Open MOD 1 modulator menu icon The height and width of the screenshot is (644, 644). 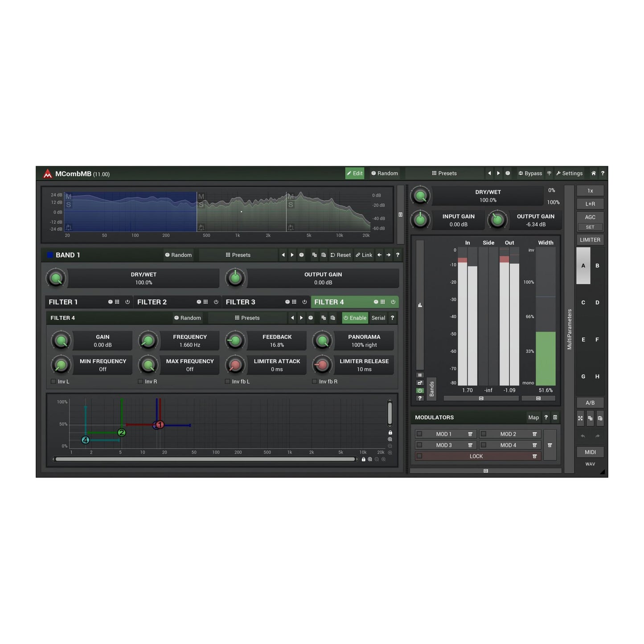point(470,434)
